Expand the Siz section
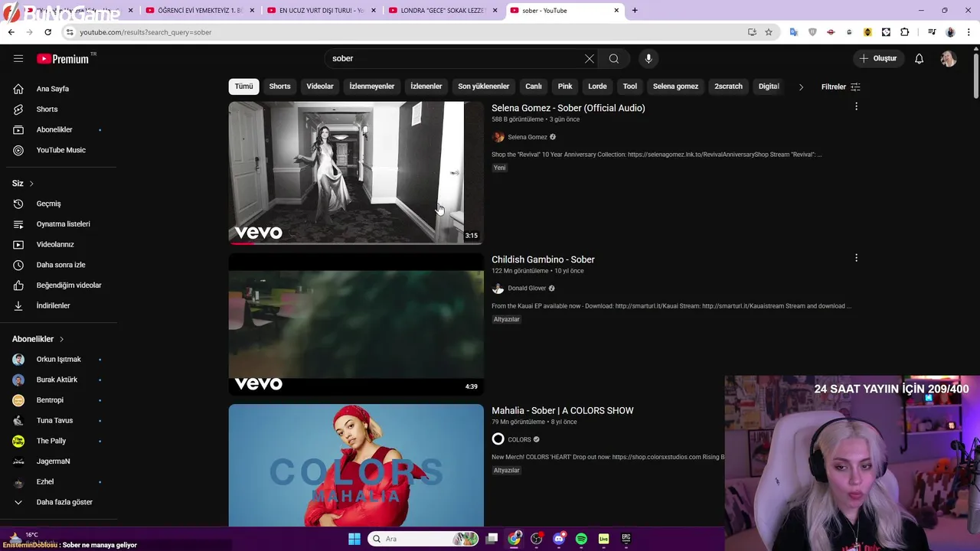980x551 pixels. pos(23,184)
